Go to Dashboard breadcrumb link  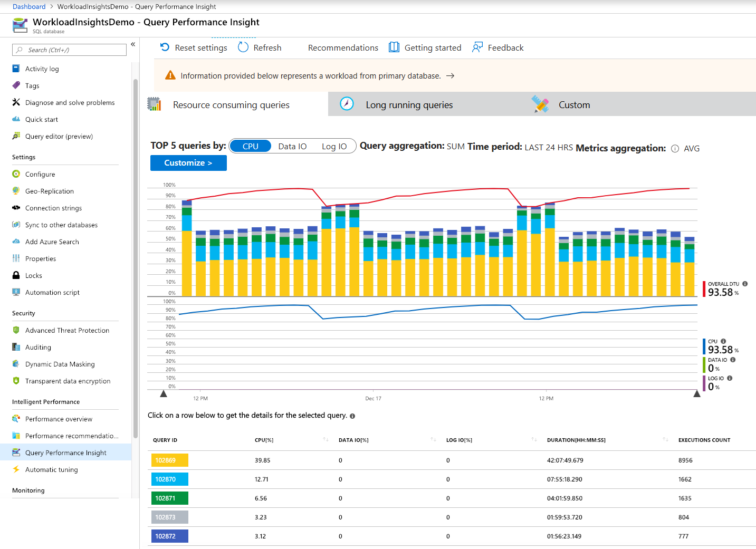pos(29,6)
